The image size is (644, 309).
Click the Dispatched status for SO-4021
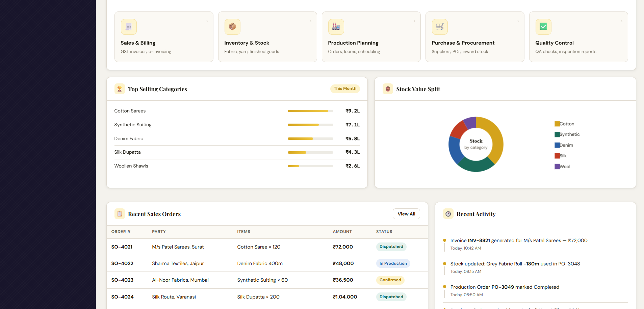[x=391, y=247]
